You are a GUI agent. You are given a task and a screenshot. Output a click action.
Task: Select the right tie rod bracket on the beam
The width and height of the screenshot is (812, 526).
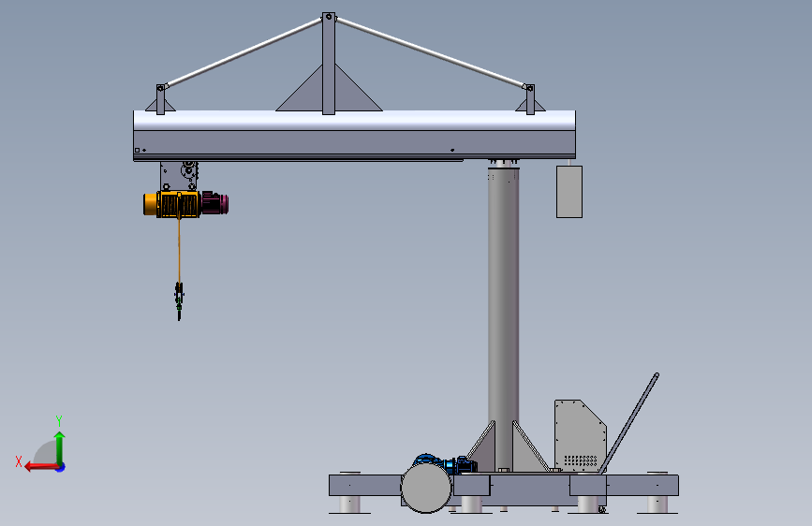[x=530, y=99]
